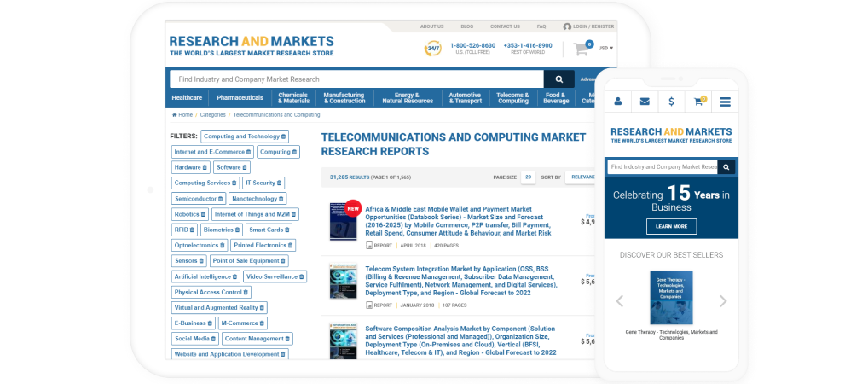Open the Blog link
The image size is (868, 384).
click(466, 26)
